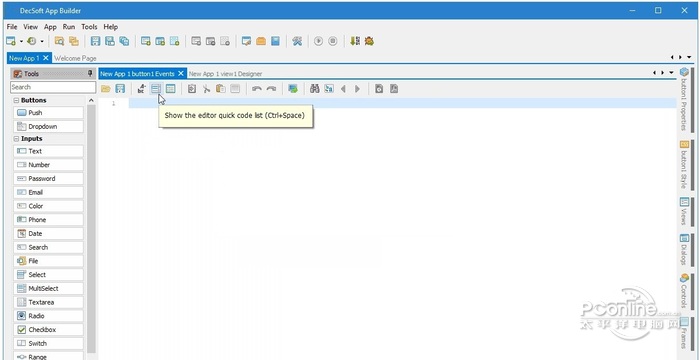Open the Views side panel
700x360 pixels.
tap(684, 211)
